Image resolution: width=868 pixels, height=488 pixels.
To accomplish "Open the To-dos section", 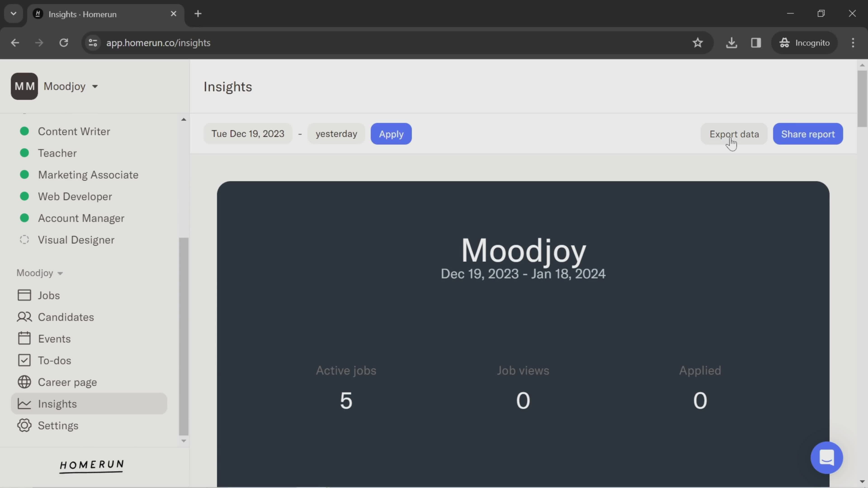I will coord(54,361).
